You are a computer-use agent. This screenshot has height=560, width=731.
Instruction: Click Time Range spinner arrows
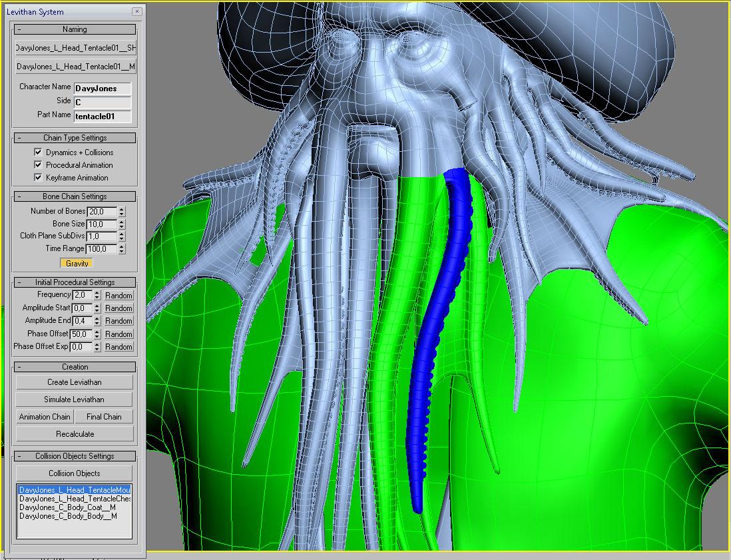(122, 249)
